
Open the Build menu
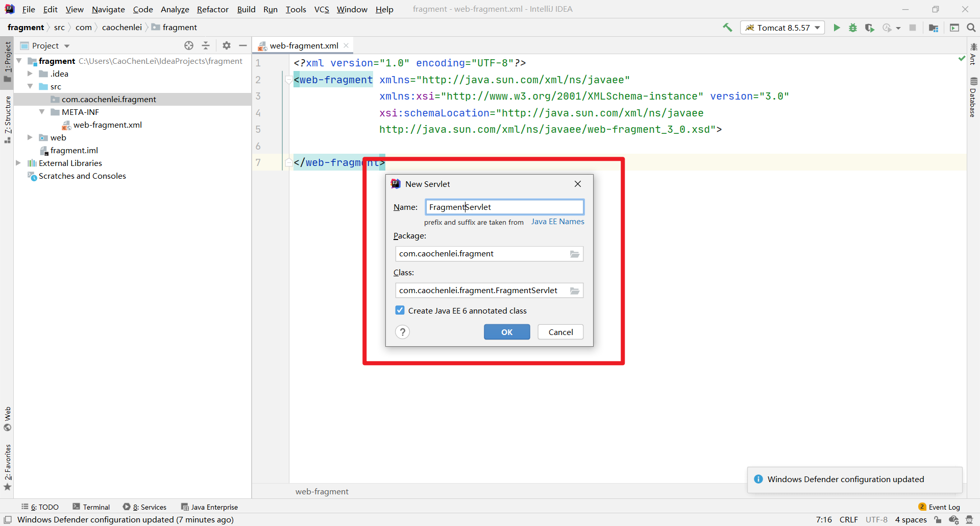point(246,9)
